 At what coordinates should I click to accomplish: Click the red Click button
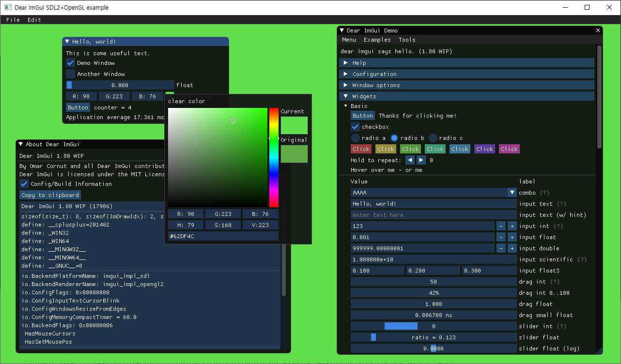coord(361,149)
